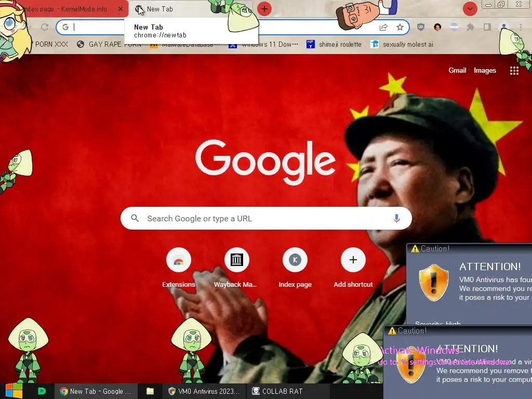Reload the current page
532x399 pixels.
click(x=45, y=27)
